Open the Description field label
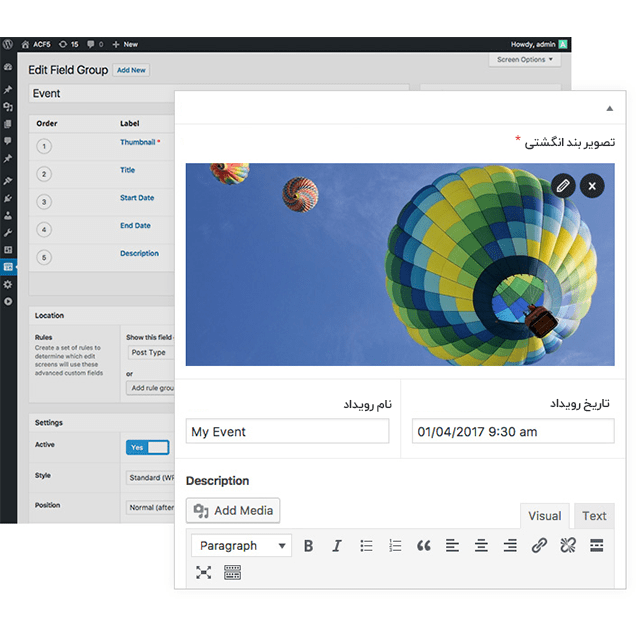 click(139, 253)
